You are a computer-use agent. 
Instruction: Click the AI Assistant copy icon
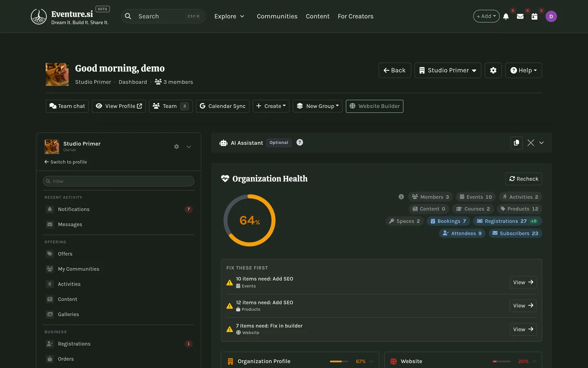point(517,143)
